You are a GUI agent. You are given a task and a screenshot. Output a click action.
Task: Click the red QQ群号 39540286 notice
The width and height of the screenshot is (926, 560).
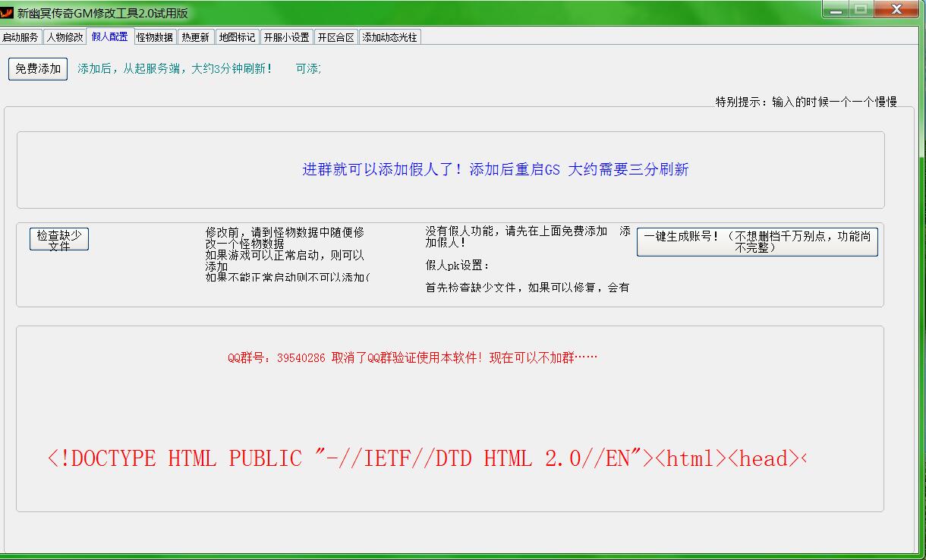[x=412, y=357]
